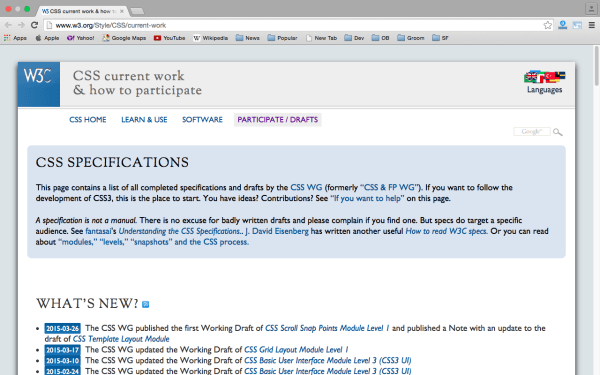Click the feed icon beside What's New

tap(145, 304)
